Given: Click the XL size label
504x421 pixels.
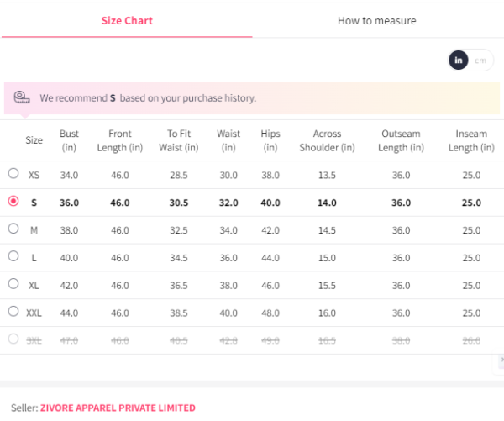Looking at the screenshot, I should coord(34,285).
